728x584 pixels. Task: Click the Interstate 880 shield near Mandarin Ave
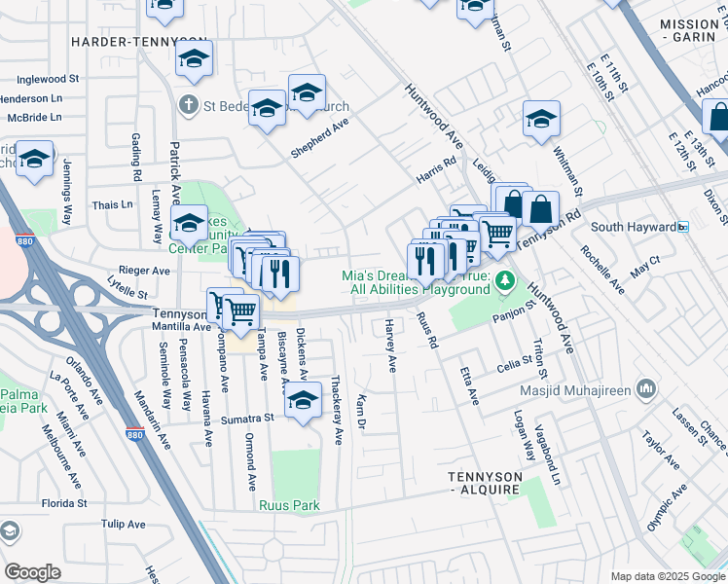click(x=134, y=434)
